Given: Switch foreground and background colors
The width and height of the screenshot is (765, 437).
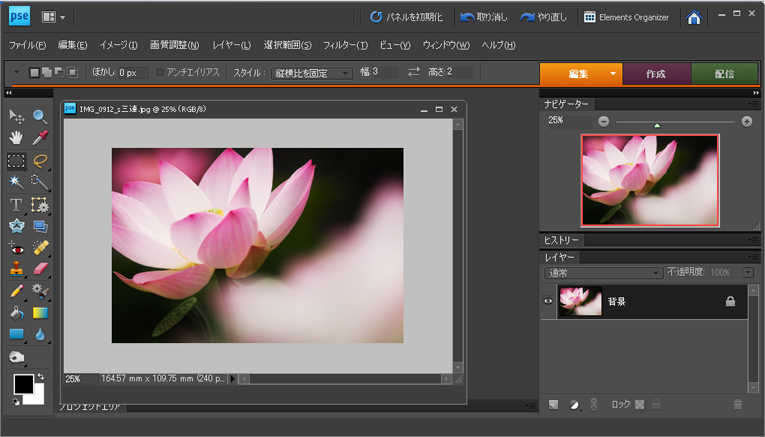Looking at the screenshot, I should point(40,377).
